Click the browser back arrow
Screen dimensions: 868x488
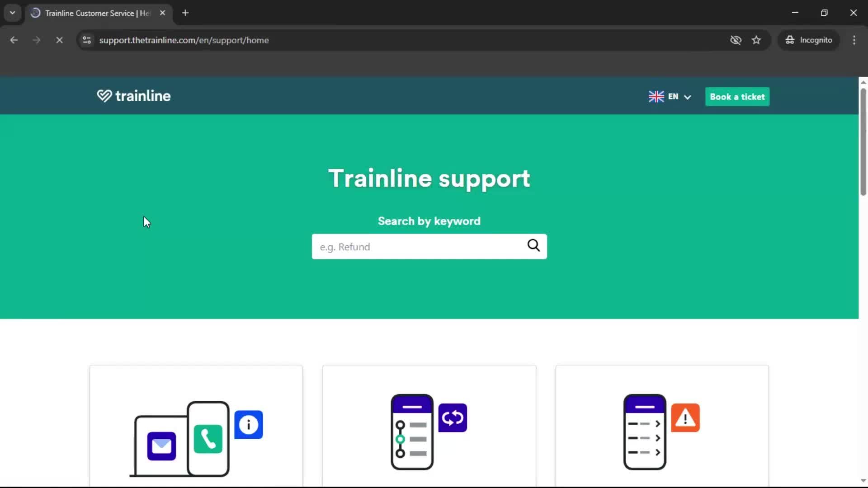tap(14, 40)
